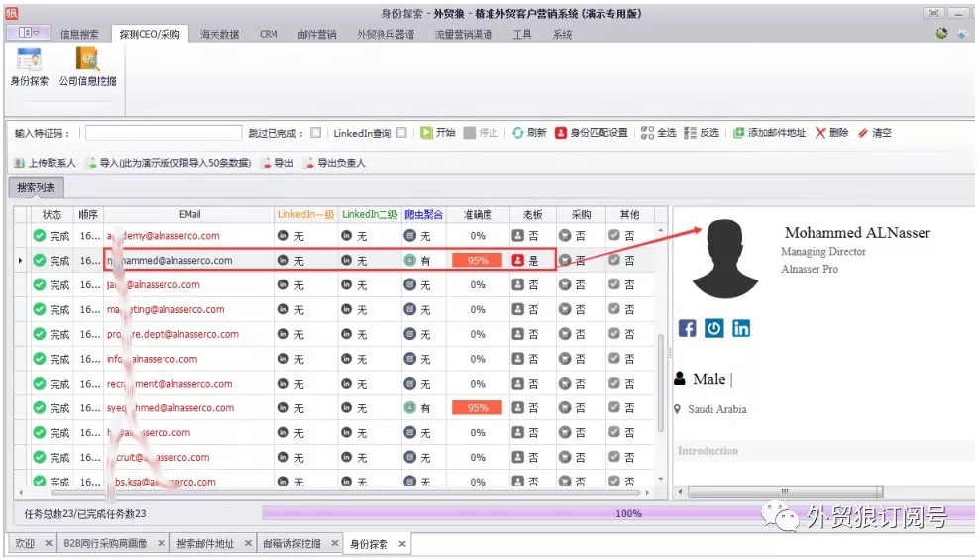Click the table scroll-up arrow
This screenshot has height=560, width=980.
[x=661, y=230]
